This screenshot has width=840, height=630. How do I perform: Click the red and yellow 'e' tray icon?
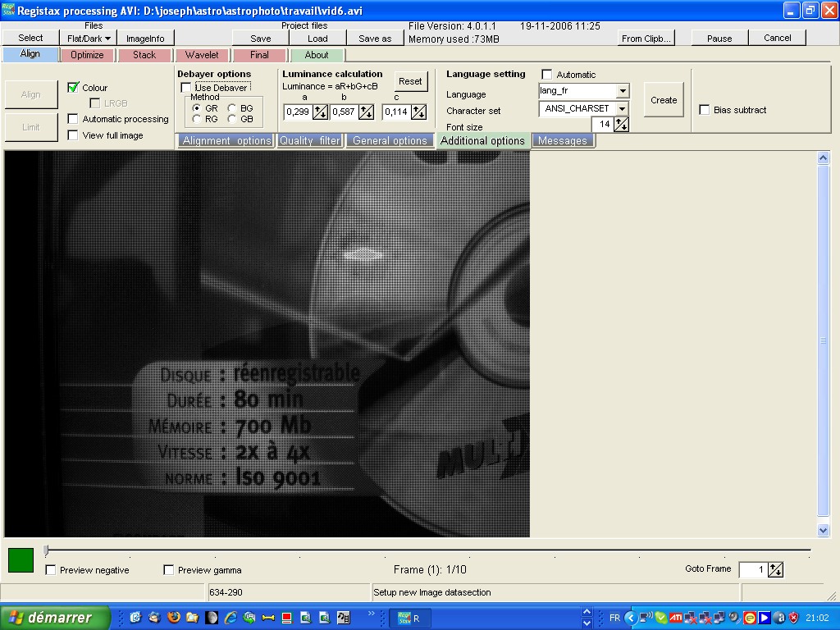coord(750,618)
